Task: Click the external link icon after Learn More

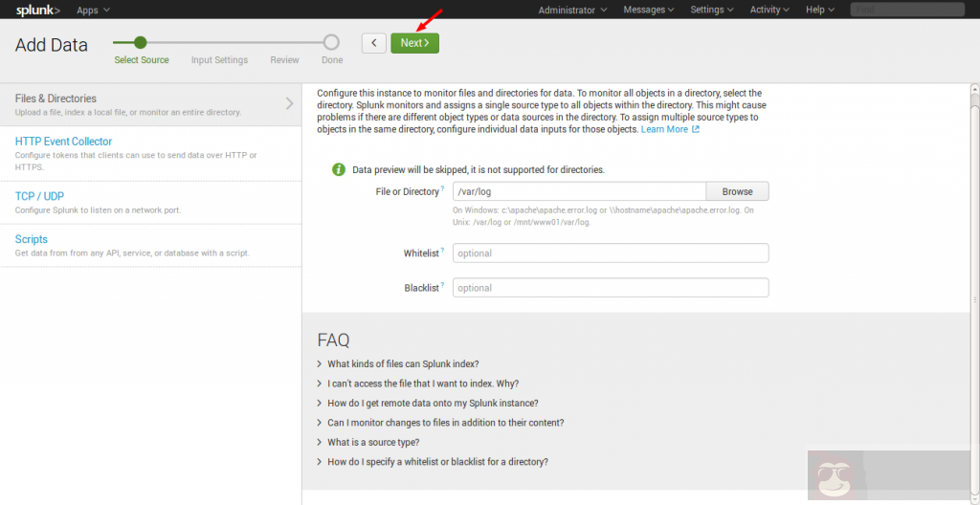Action: click(696, 129)
